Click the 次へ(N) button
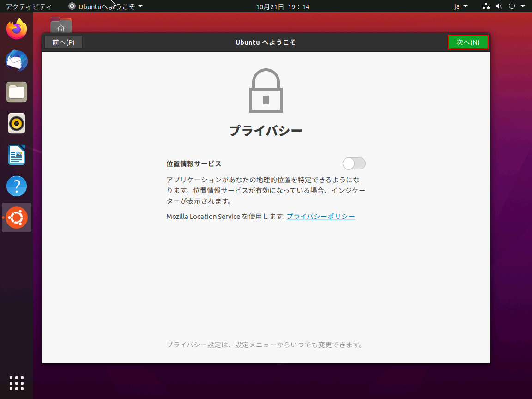Image resolution: width=532 pixels, height=399 pixels. coord(468,42)
